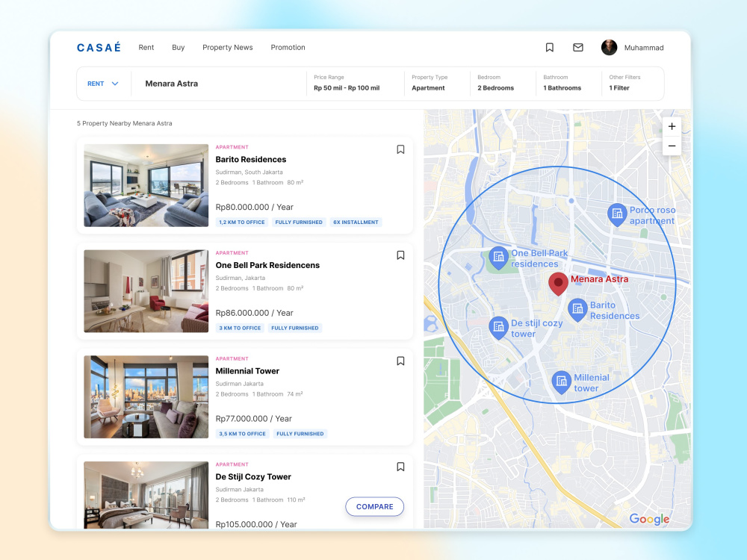Click the COMPARE button
This screenshot has height=560, width=747.
pyautogui.click(x=374, y=507)
